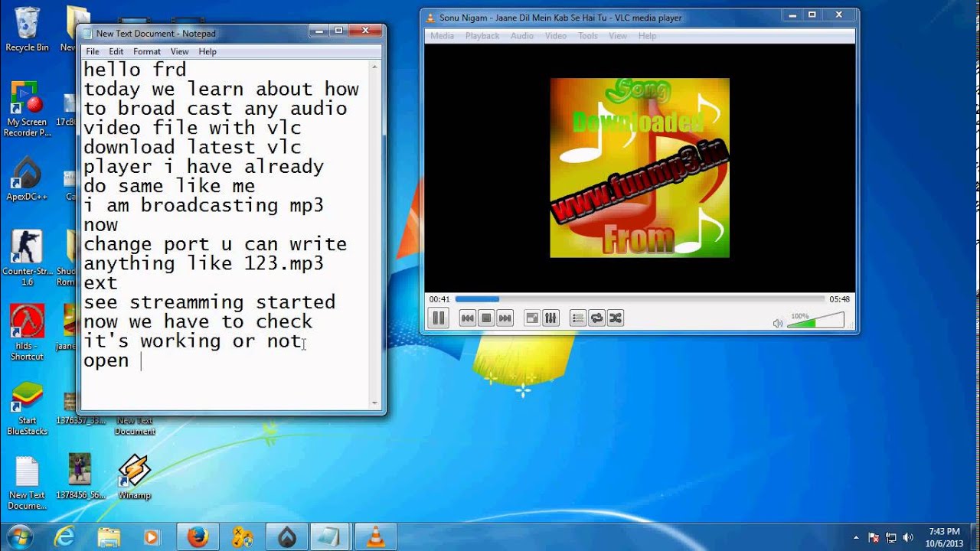This screenshot has width=980, height=551.
Task: Open Notepad Edit menu
Action: tap(116, 51)
